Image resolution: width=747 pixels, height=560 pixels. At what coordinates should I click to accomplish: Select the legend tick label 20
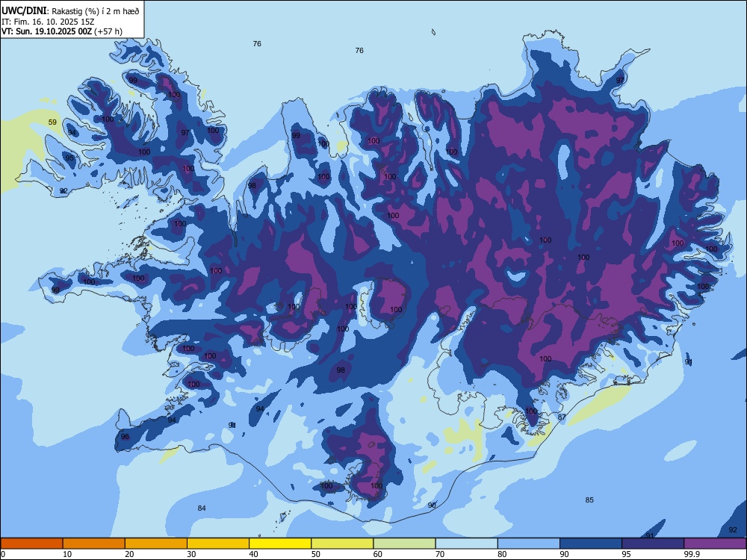(129, 554)
